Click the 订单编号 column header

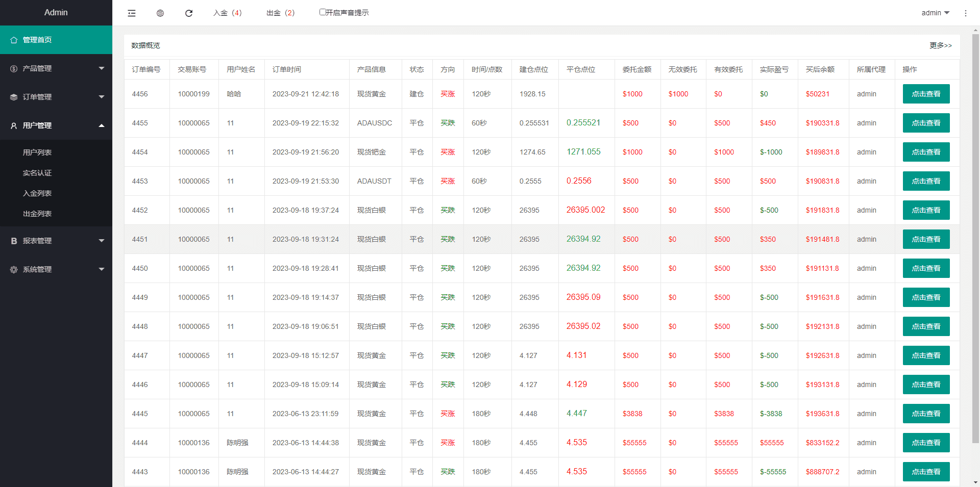click(x=146, y=69)
